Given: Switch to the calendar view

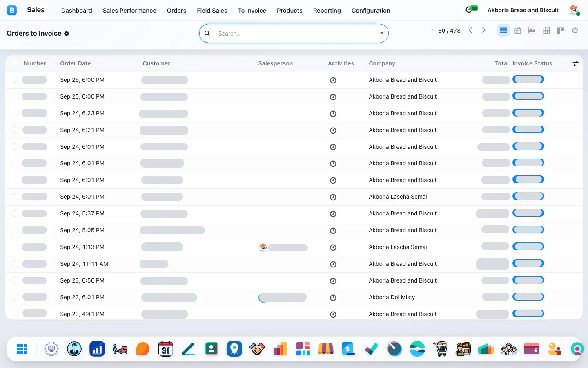Looking at the screenshot, I should [518, 30].
